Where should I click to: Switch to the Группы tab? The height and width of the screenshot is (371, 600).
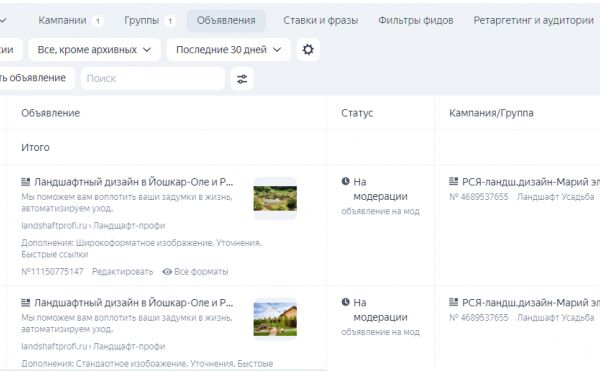[x=142, y=20]
